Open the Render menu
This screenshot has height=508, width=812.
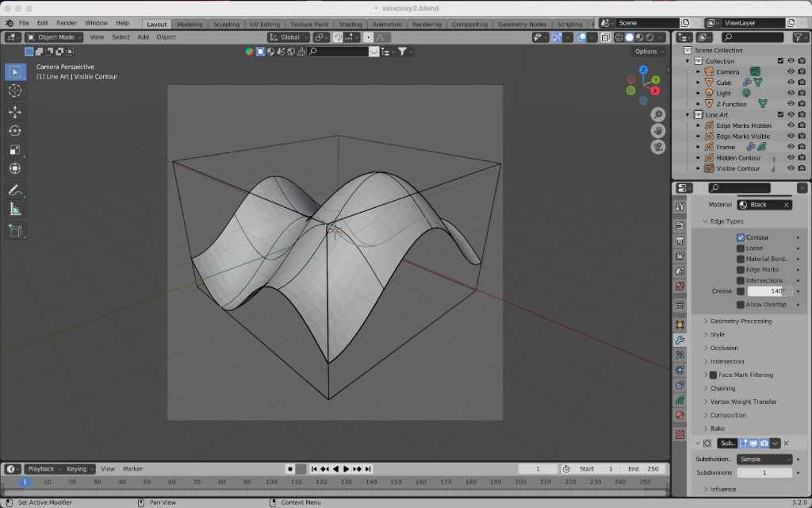[67, 23]
